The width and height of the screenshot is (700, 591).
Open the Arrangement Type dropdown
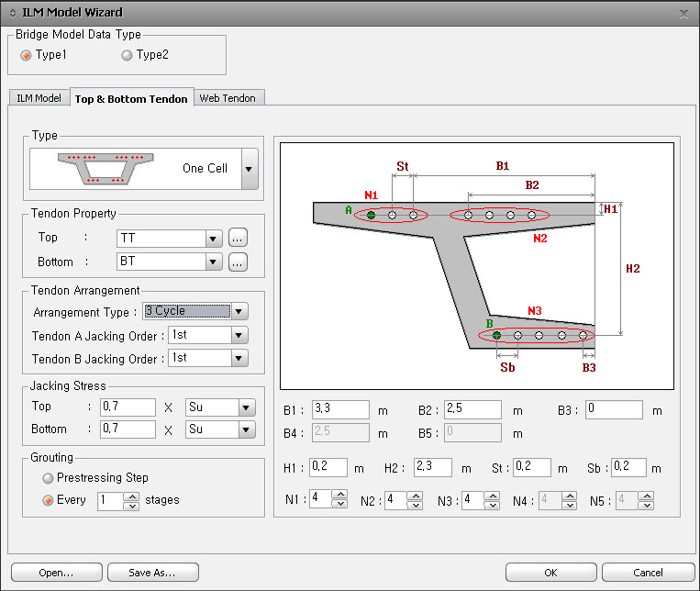pos(239,311)
